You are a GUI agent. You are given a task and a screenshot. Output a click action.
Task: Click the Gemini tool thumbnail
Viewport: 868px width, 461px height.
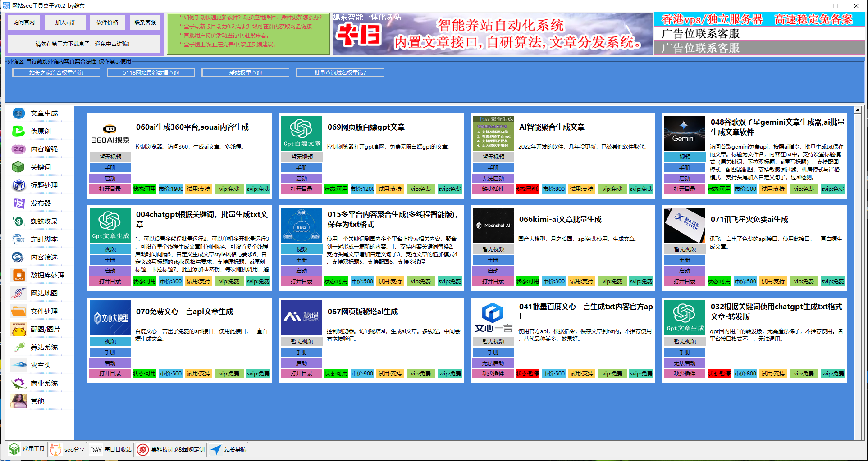[x=685, y=133]
